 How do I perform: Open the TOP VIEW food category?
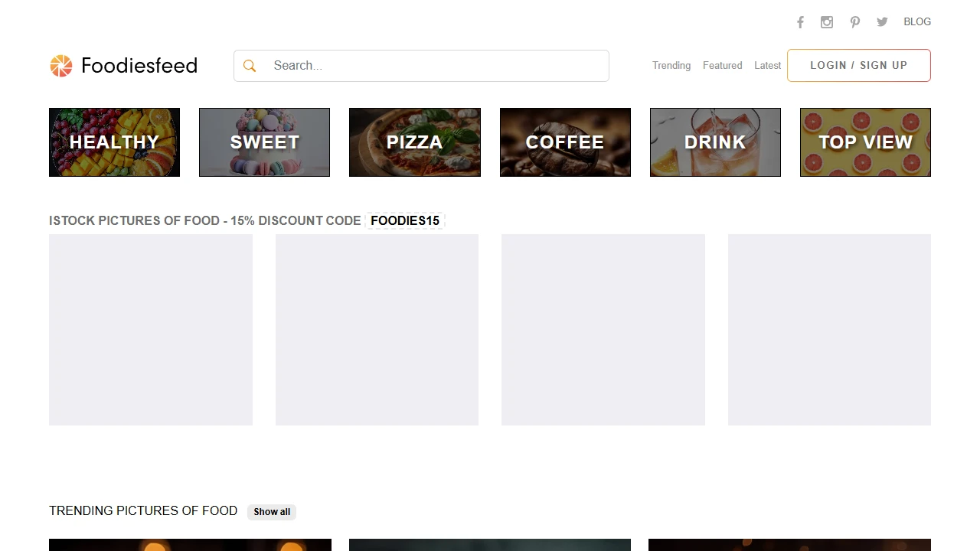864,142
